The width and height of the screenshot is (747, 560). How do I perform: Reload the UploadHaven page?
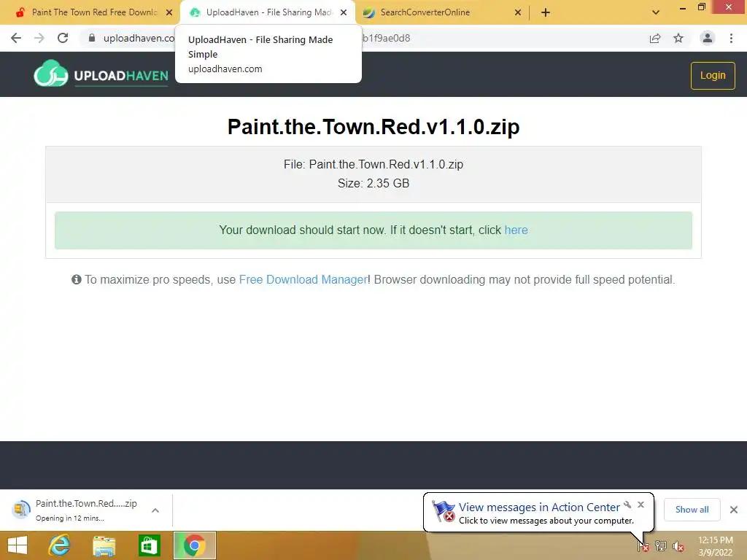click(63, 38)
